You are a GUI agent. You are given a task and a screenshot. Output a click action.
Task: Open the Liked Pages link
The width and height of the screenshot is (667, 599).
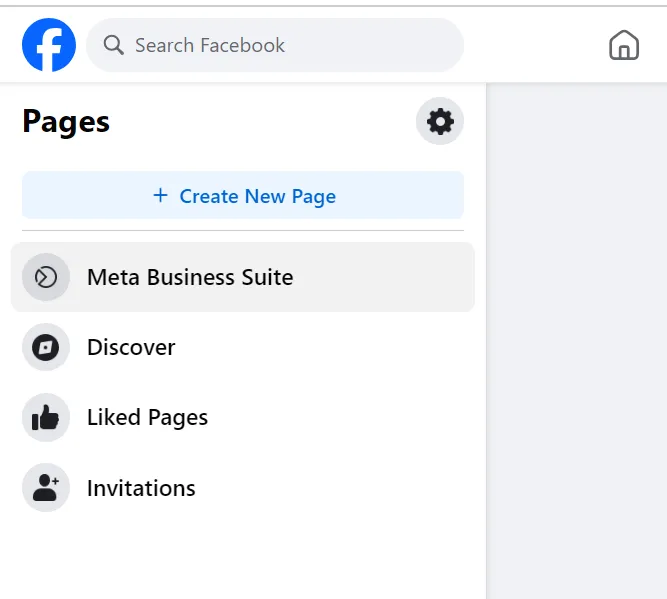(147, 418)
